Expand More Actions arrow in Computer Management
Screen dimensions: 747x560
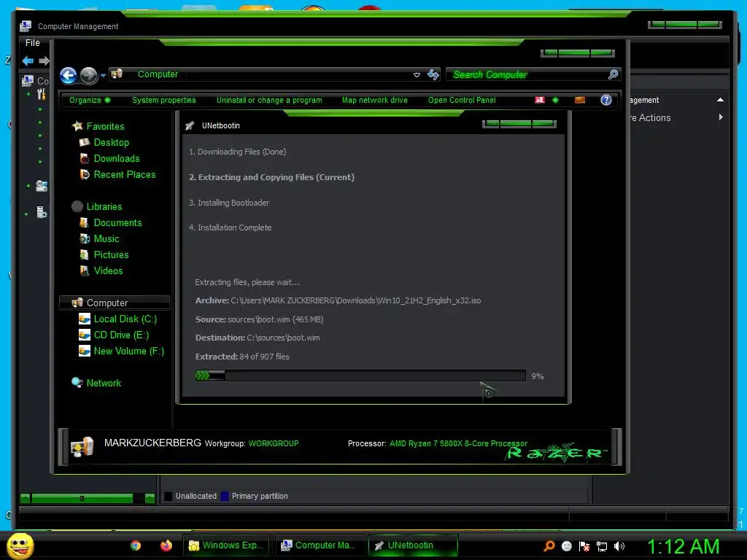click(721, 117)
